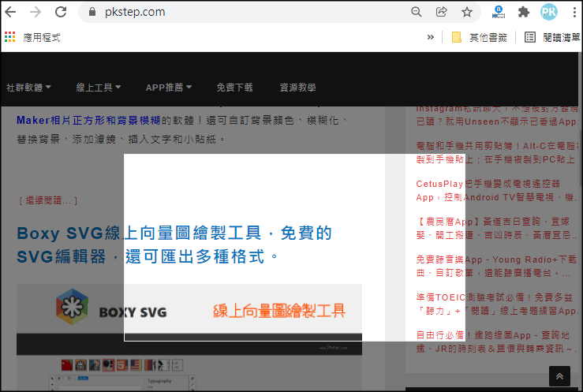Expand the 社群軟體 menu
This screenshot has width=583, height=392.
pyautogui.click(x=28, y=88)
